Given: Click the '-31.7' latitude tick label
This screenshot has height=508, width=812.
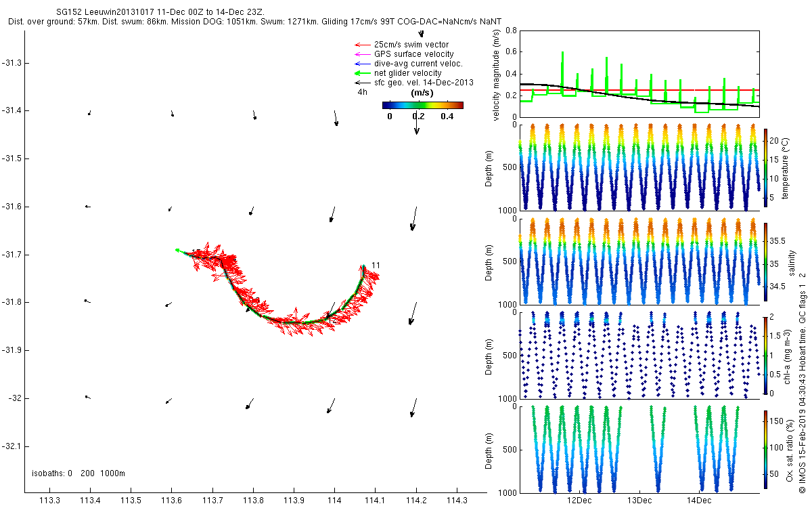Looking at the screenshot, I should (x=12, y=255).
